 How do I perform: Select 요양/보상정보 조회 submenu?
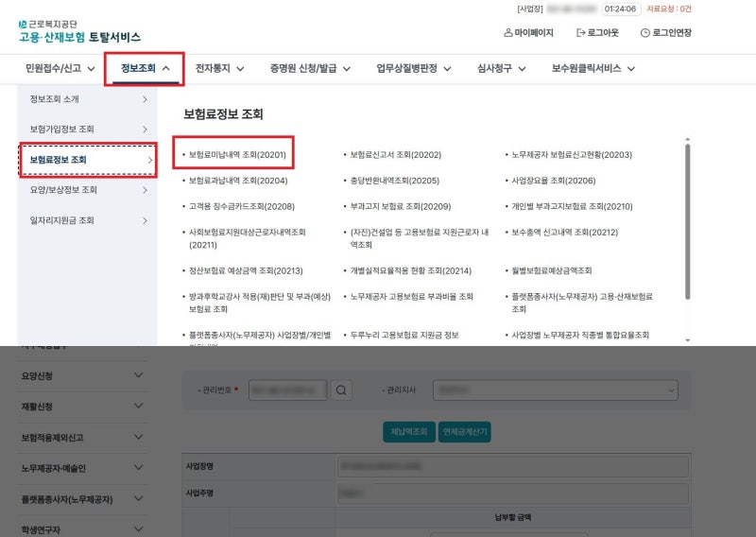(88, 190)
